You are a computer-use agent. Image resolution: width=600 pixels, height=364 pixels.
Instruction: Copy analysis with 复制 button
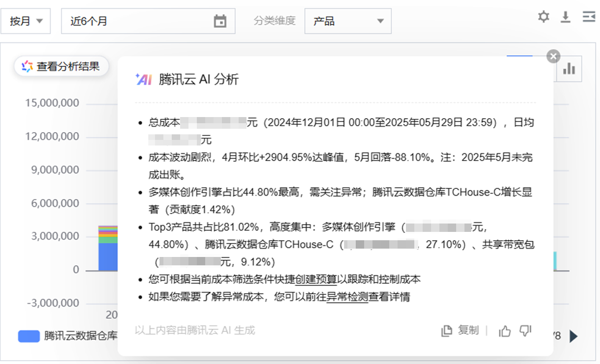(460, 331)
